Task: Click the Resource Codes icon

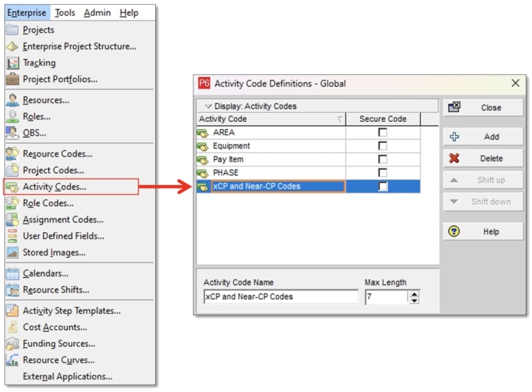Action: (x=12, y=154)
